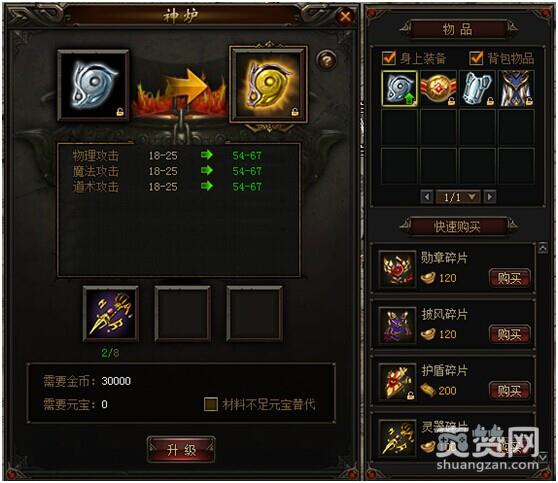This screenshot has width=558, height=483.
Task: Click the 升级 upgrade button
Action: tap(181, 450)
